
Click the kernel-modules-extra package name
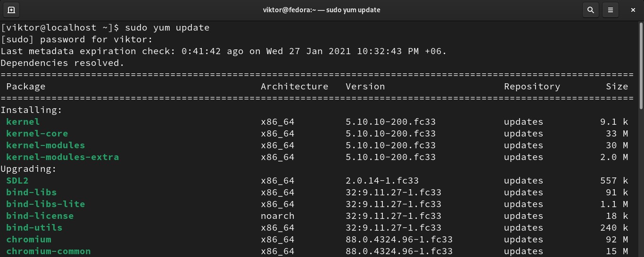[x=62, y=157]
